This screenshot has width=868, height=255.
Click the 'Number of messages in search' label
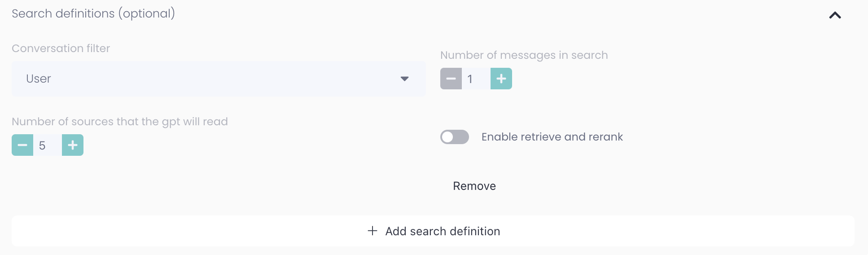point(524,55)
